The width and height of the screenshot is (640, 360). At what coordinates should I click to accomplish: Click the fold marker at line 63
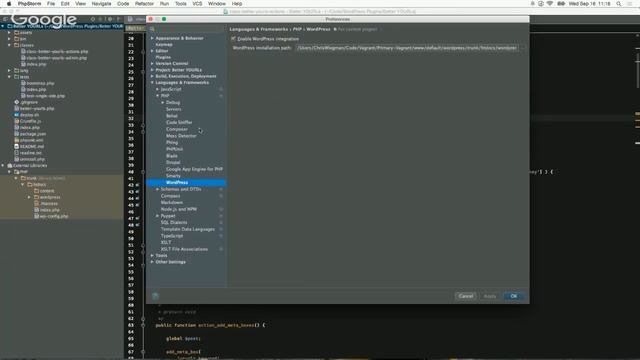click(143, 325)
